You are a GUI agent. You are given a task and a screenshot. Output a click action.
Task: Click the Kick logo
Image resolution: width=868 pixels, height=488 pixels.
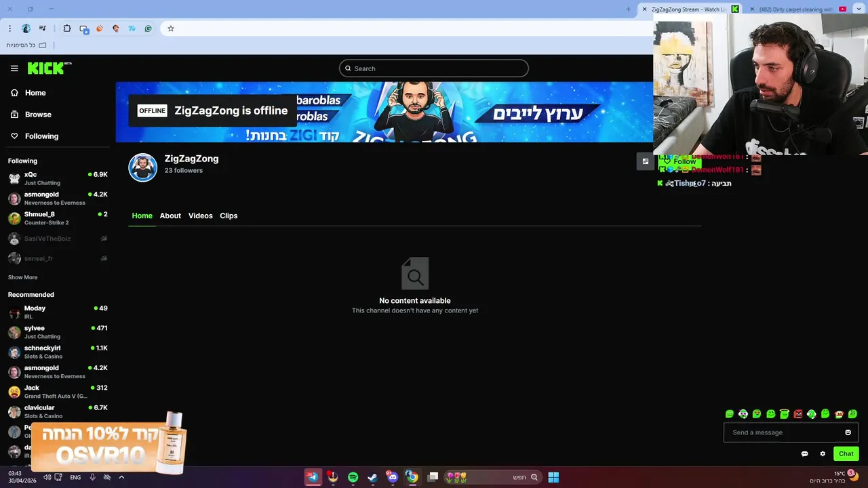50,68
